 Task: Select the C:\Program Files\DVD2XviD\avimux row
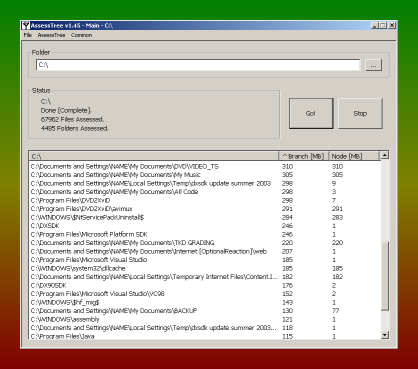[x=205, y=209]
